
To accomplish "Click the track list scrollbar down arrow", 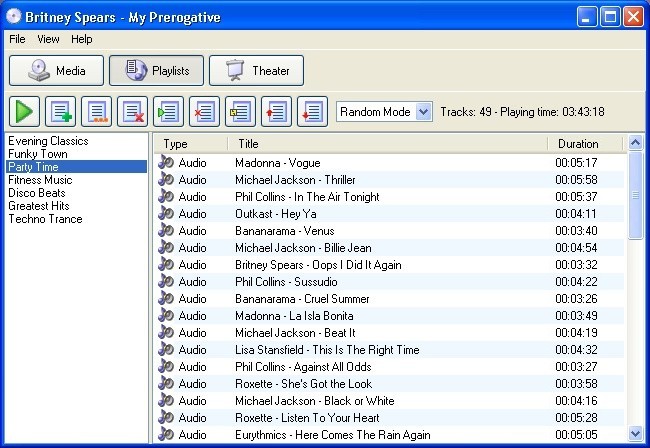I will (635, 433).
